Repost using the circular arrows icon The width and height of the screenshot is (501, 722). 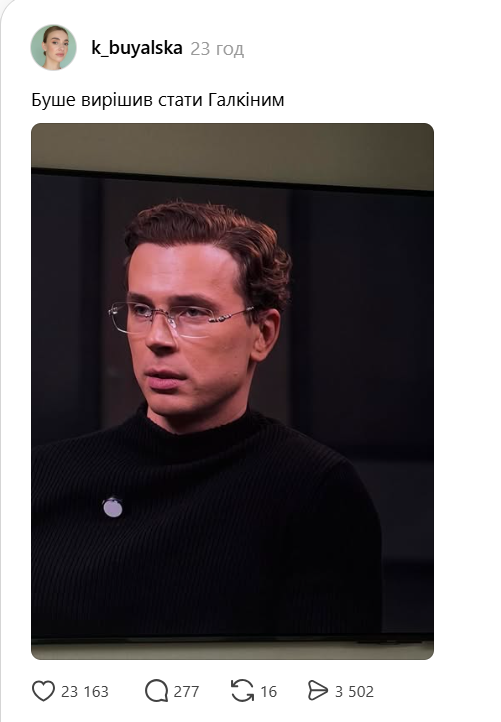[242, 691]
